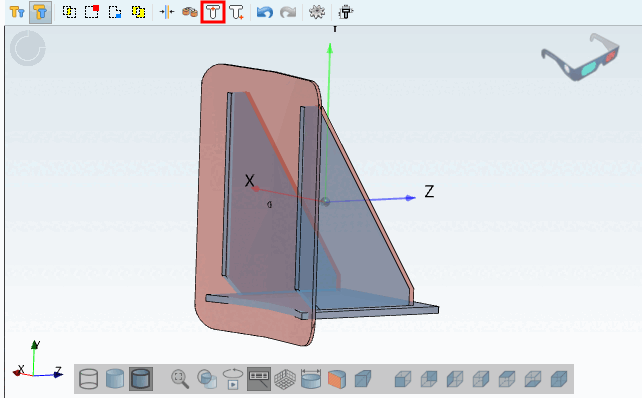
Task: Click the double dashed yellow boxes icon
Action: tap(138, 12)
